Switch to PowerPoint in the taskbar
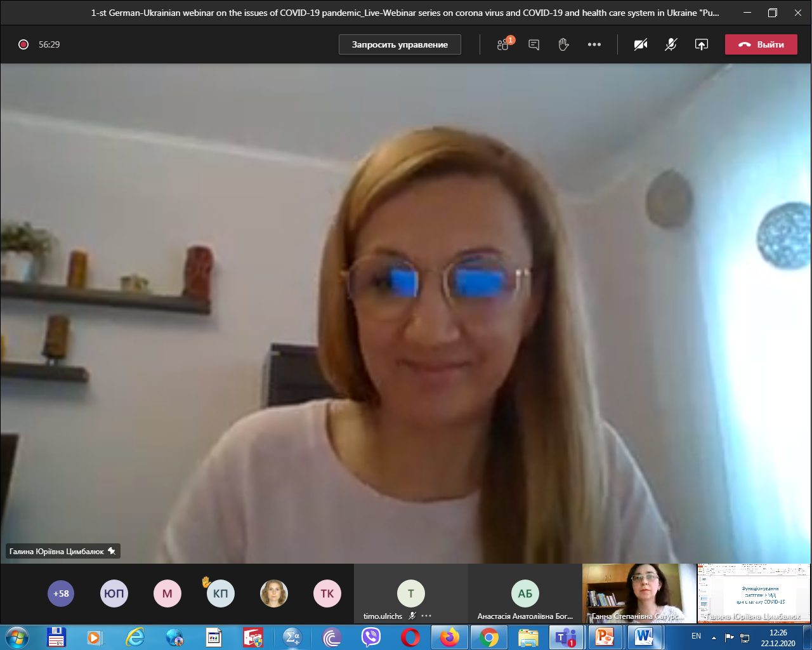Viewport: 812px width, 650px height. tap(605, 637)
